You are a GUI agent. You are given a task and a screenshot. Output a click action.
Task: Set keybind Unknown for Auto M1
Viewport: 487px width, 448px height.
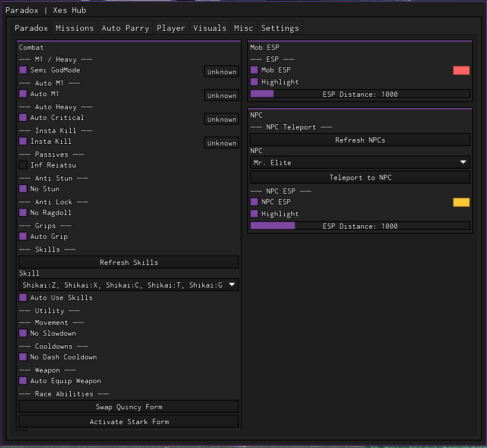point(221,96)
